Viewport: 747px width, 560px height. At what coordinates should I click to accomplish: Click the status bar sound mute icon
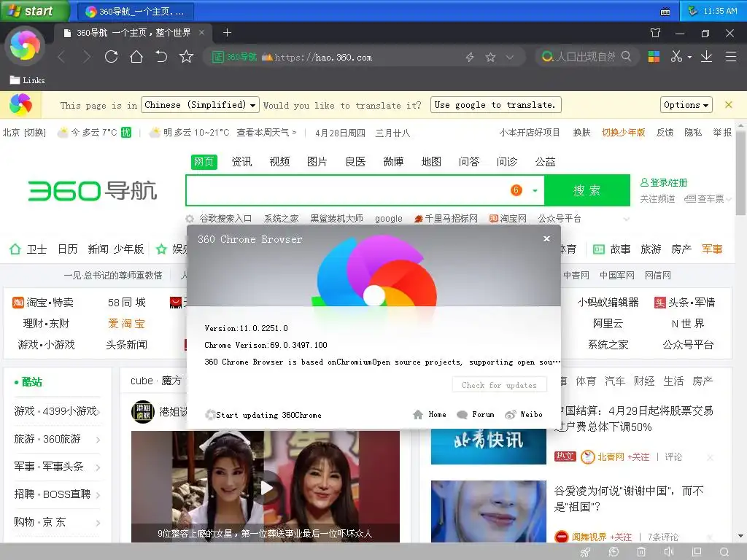tap(669, 552)
